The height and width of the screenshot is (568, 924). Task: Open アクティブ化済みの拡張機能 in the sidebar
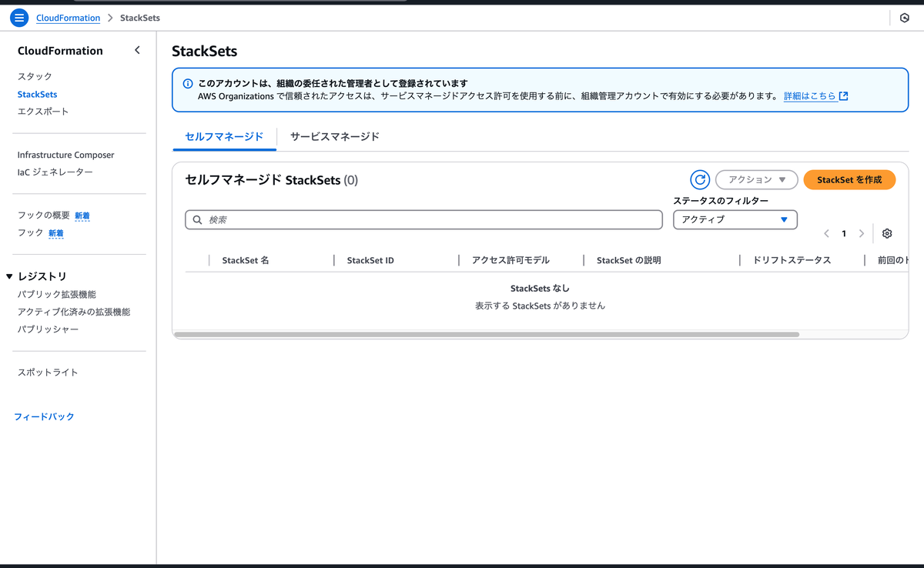pyautogui.click(x=74, y=312)
